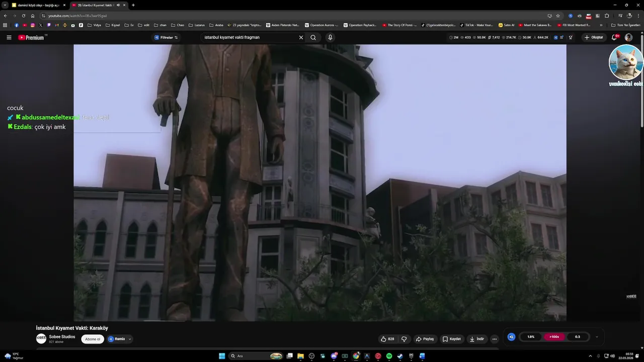Open Spotify from the taskbar
Image resolution: width=644 pixels, height=362 pixels.
pos(389,356)
